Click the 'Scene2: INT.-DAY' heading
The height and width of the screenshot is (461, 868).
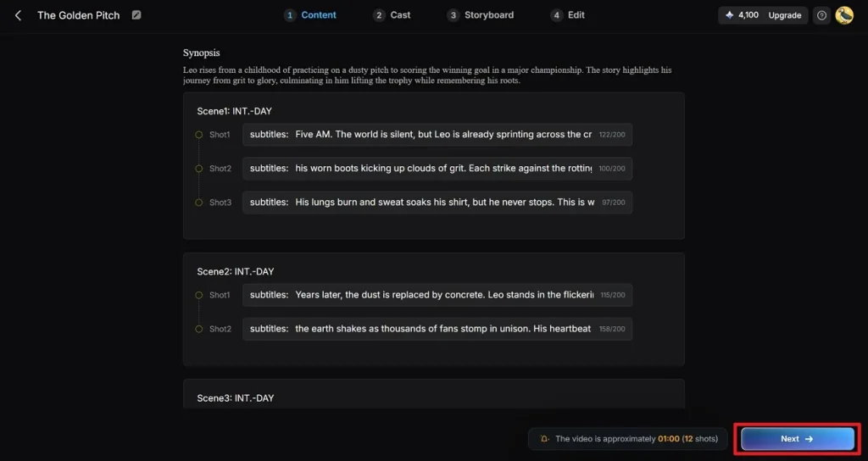[236, 272]
